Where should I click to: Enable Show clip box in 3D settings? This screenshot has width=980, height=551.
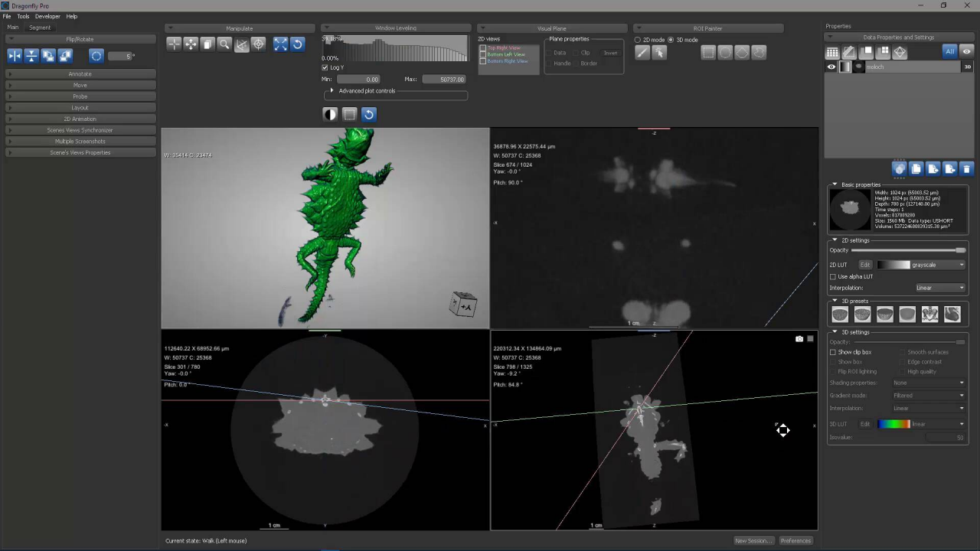(x=833, y=352)
